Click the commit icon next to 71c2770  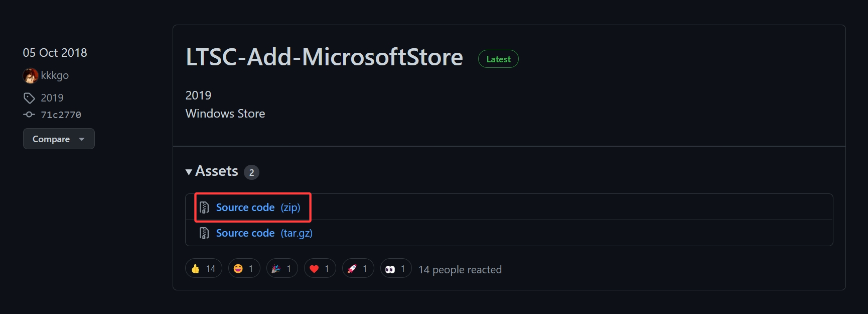tap(29, 115)
